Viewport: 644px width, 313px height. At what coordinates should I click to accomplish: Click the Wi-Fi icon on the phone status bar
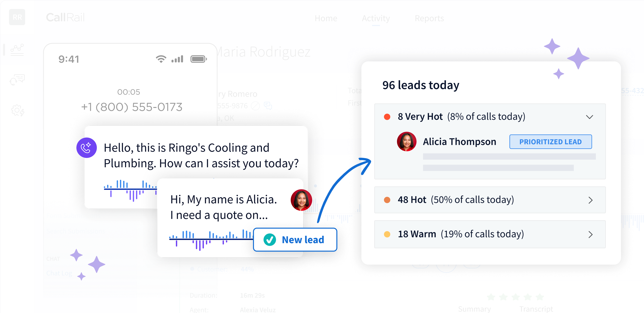pyautogui.click(x=161, y=59)
